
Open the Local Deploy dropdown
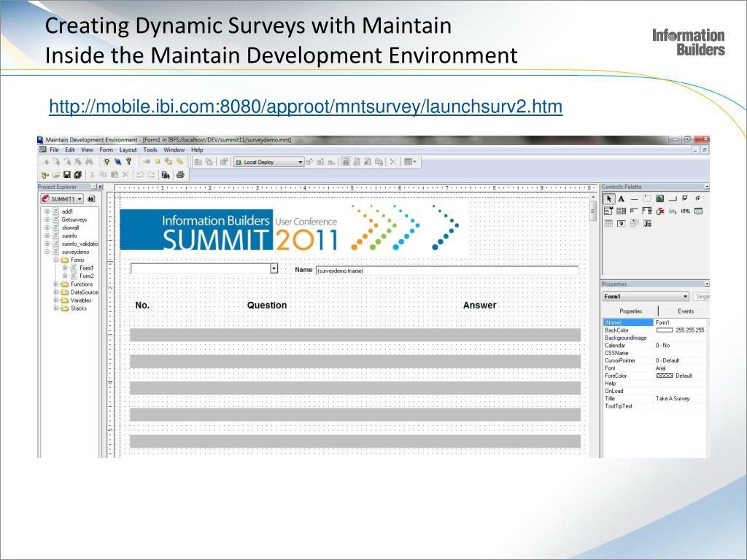click(x=300, y=162)
